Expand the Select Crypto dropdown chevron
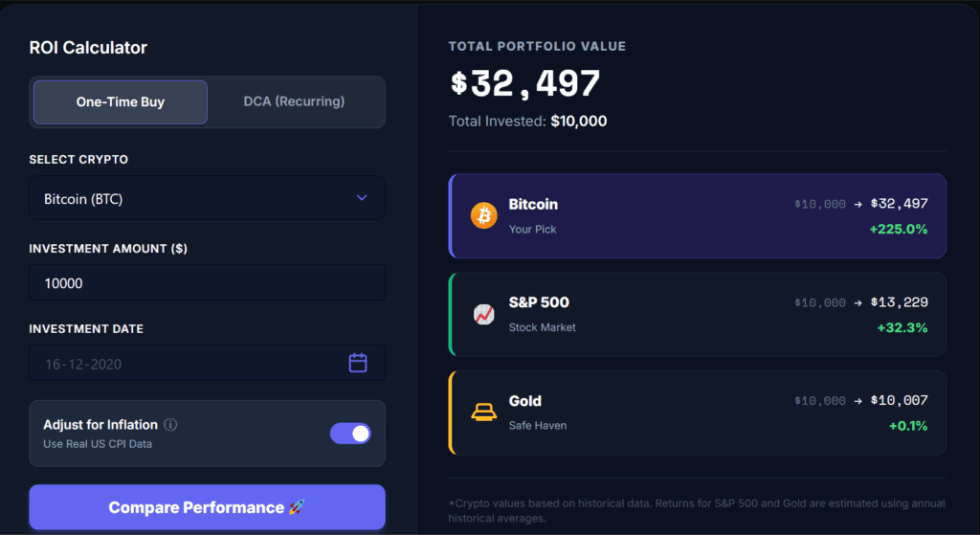The width and height of the screenshot is (980, 535). (362, 198)
